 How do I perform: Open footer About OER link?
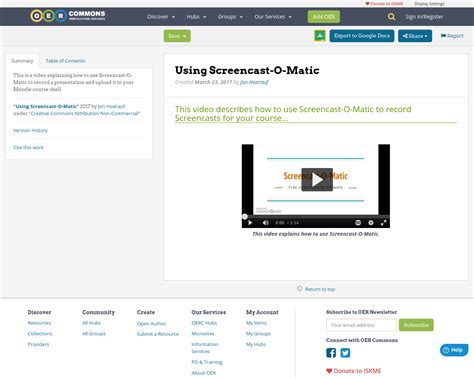[204, 373]
